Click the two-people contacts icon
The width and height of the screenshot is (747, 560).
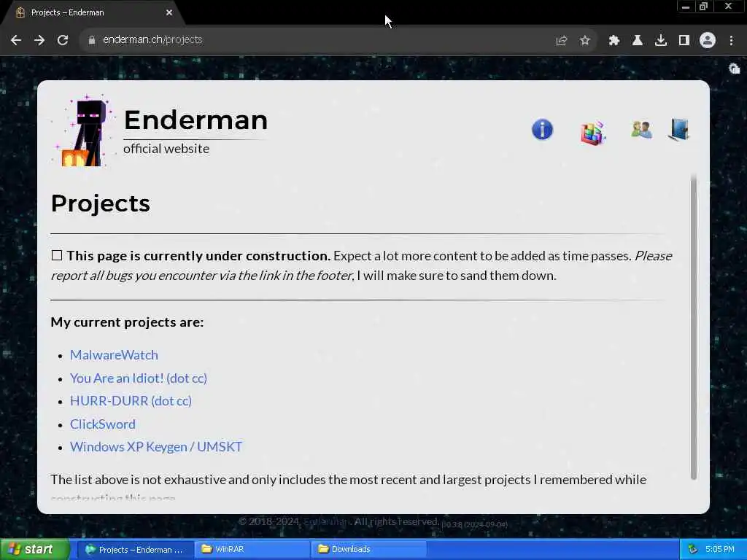641,130
